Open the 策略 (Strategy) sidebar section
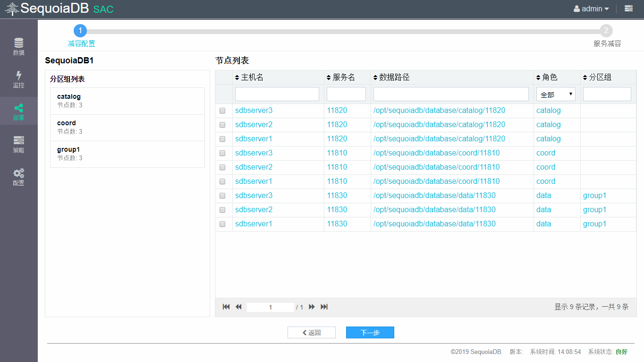The height and width of the screenshot is (362, 644). pos(18,145)
